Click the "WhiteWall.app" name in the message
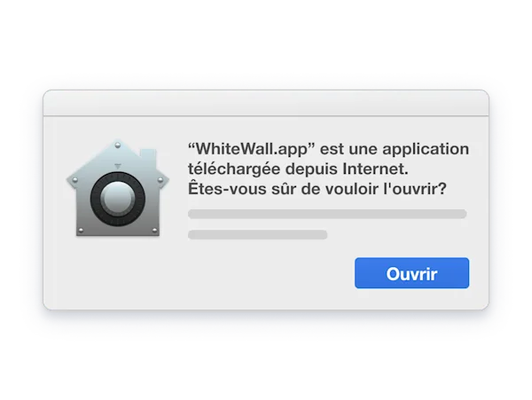 click(252, 149)
